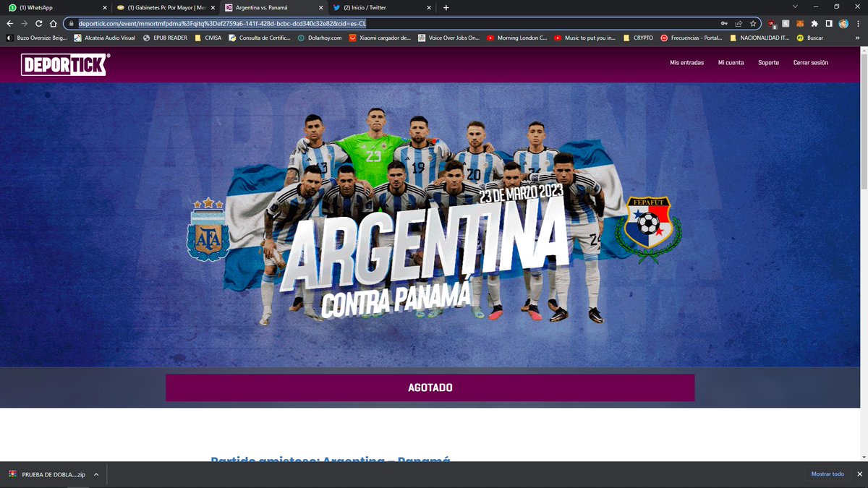Open the PRUEBA DE DOBLA zip download

click(x=47, y=474)
